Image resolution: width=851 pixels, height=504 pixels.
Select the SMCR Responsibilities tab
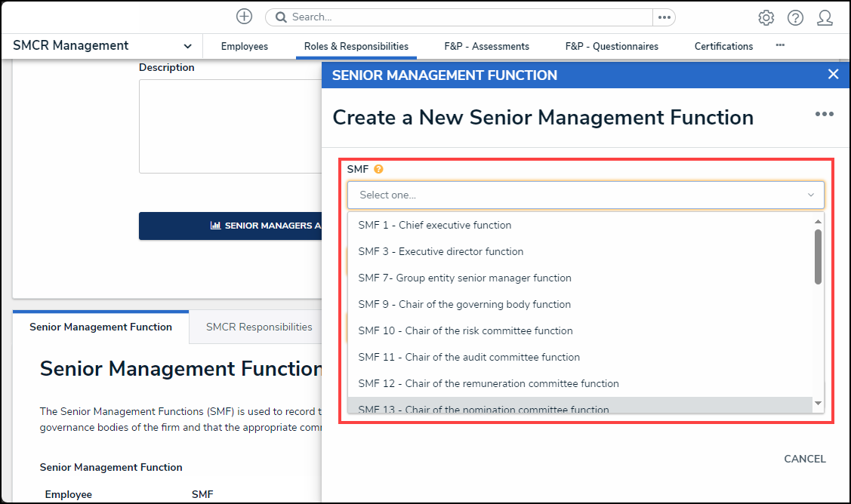click(259, 327)
